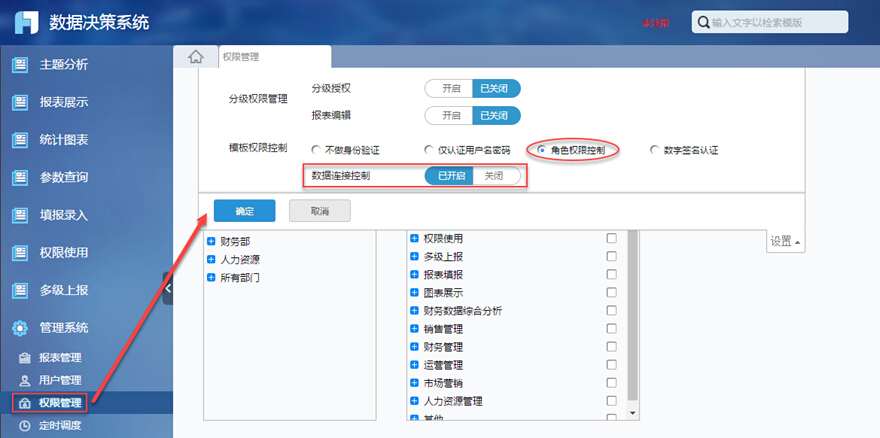
Task: Click the search magnifier icon
Action: [703, 22]
